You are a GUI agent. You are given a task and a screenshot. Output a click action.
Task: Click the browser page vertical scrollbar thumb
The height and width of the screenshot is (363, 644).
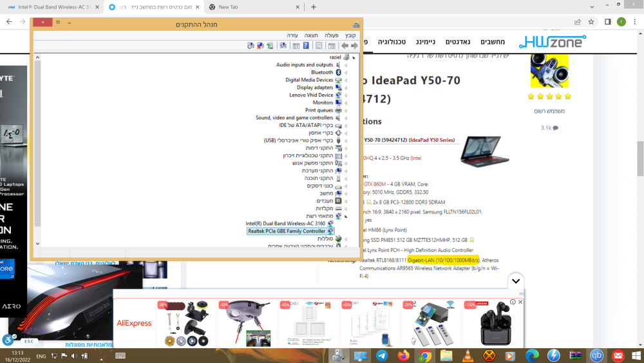[640, 158]
